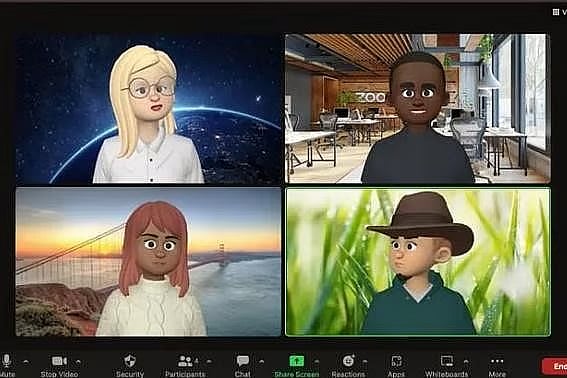Expand arrow next to Whiteboards

click(466, 361)
